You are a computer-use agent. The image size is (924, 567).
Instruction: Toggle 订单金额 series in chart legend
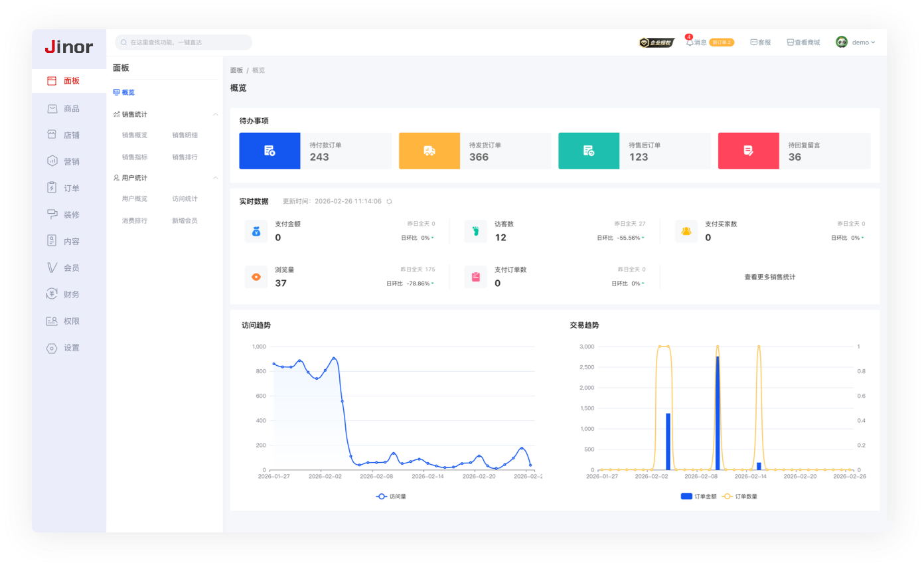point(698,496)
